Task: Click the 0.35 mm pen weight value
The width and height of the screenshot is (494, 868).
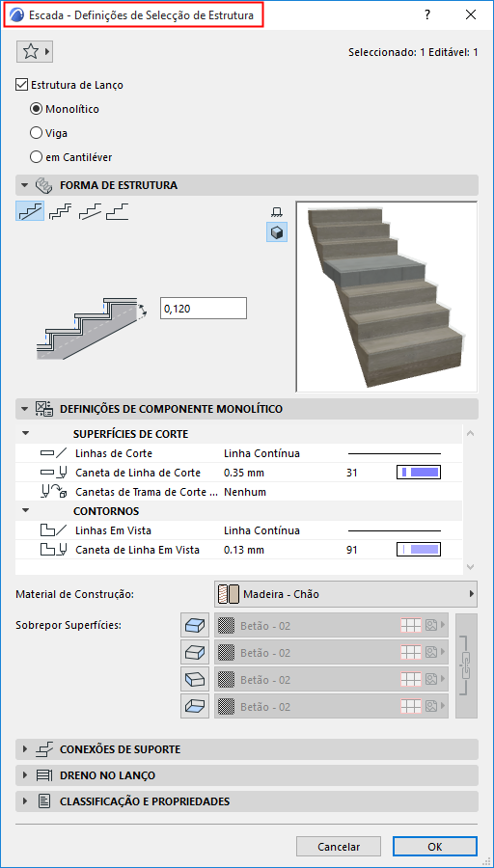Action: click(244, 473)
